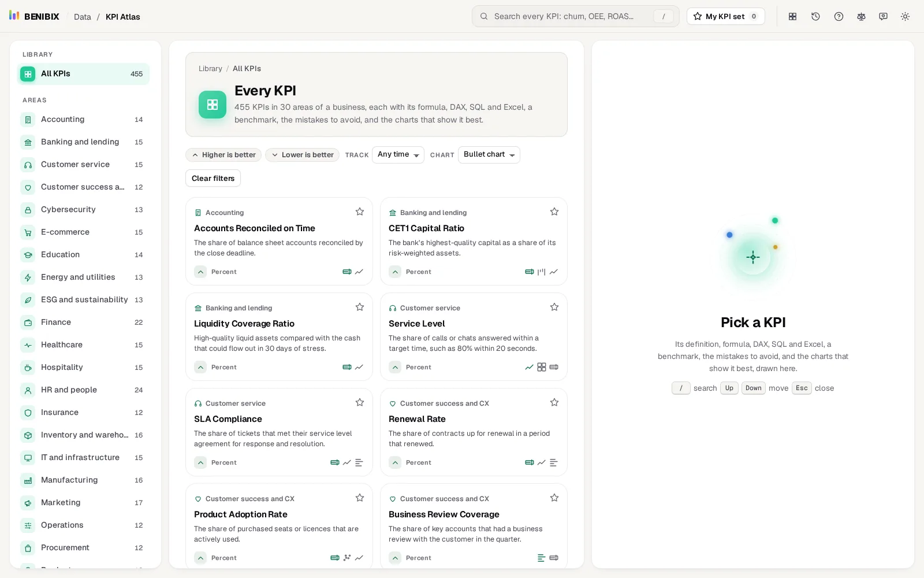
Task: Click the Data breadcrumb in header
Action: [83, 17]
